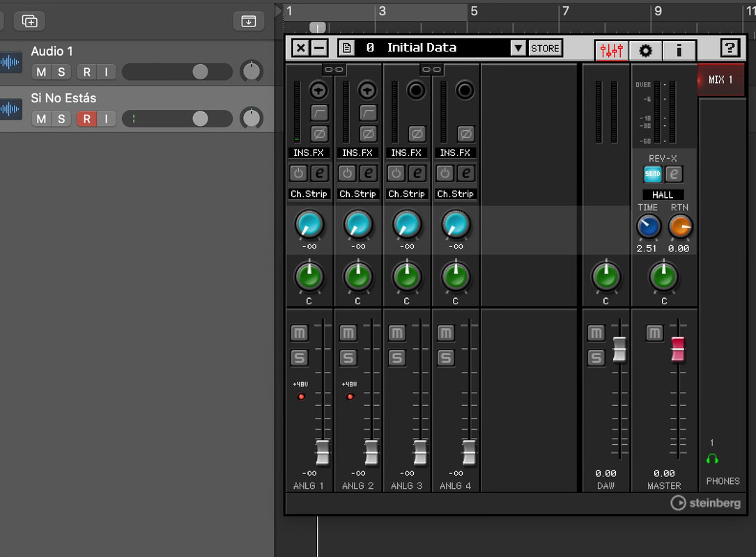Open the settings gear in the dspMixFx window
The width and height of the screenshot is (756, 557).
[x=645, y=50]
